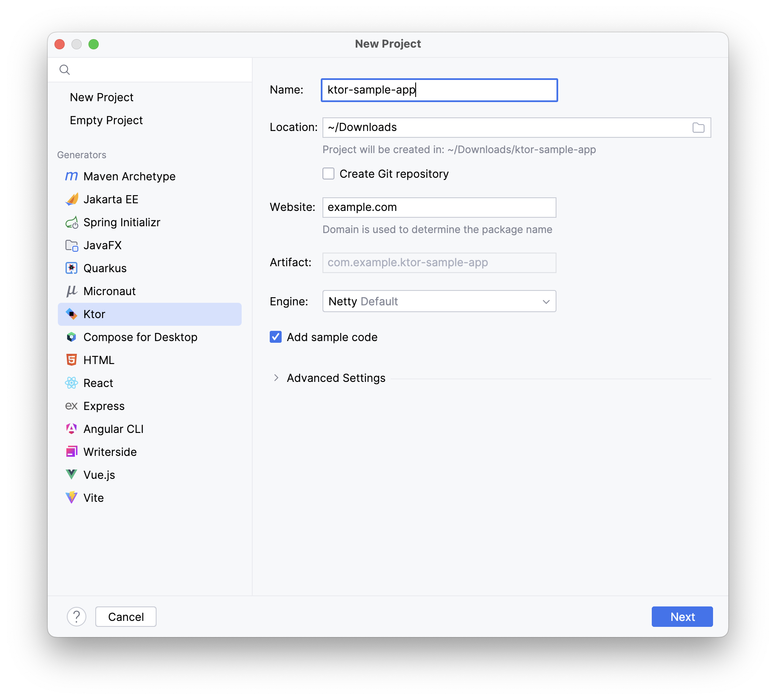
Task: Click the Website field containing example.com
Action: coord(439,208)
